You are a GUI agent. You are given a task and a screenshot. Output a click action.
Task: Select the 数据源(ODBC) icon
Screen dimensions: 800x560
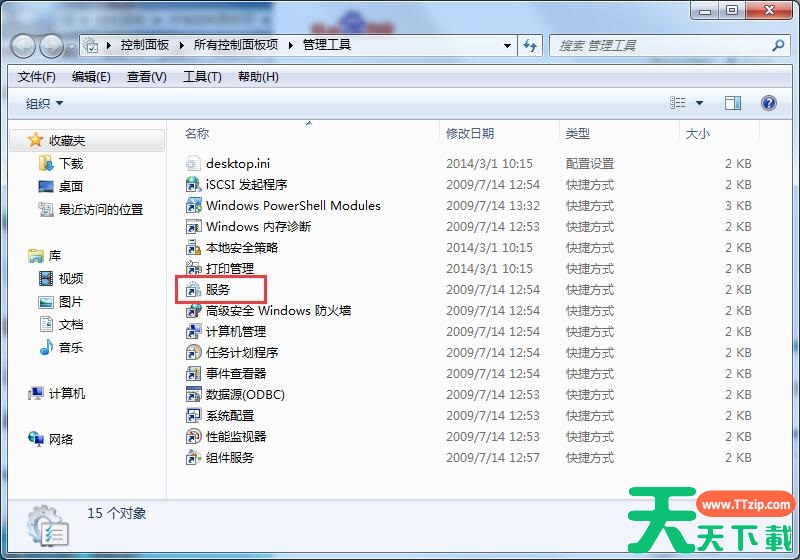[x=193, y=395]
